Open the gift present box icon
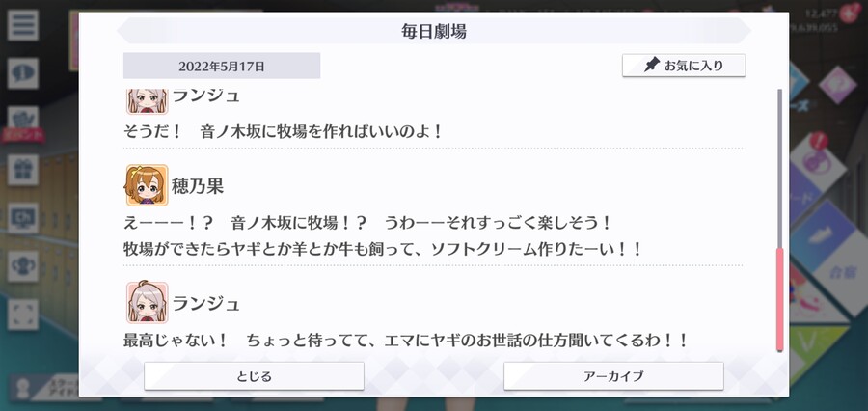The width and height of the screenshot is (868, 411). (23, 170)
